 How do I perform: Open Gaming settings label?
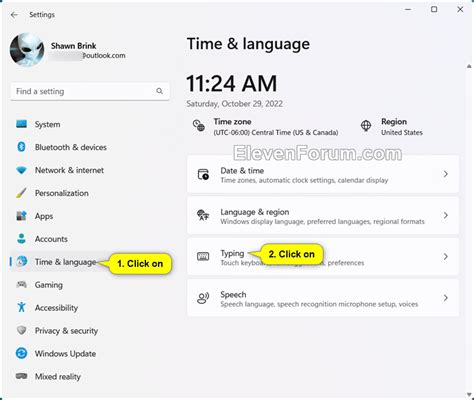pos(49,285)
